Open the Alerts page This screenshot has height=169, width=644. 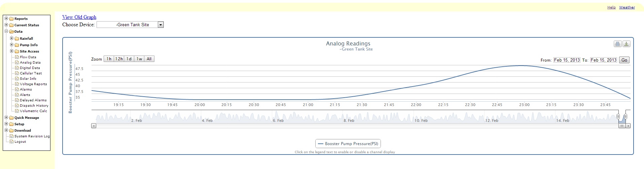coord(25,95)
